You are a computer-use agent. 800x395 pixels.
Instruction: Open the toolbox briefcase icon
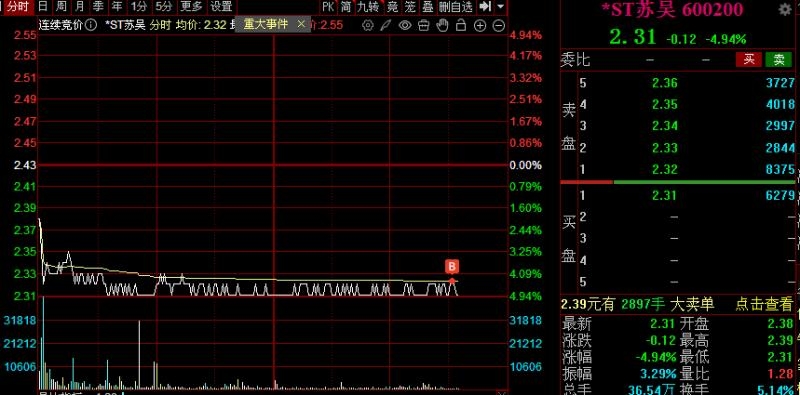coord(423,25)
